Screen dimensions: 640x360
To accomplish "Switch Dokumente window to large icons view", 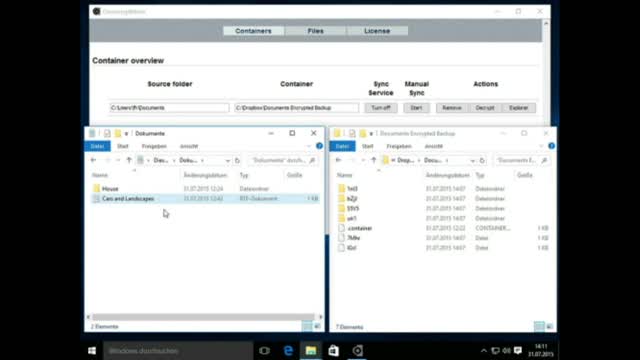I will point(317,326).
